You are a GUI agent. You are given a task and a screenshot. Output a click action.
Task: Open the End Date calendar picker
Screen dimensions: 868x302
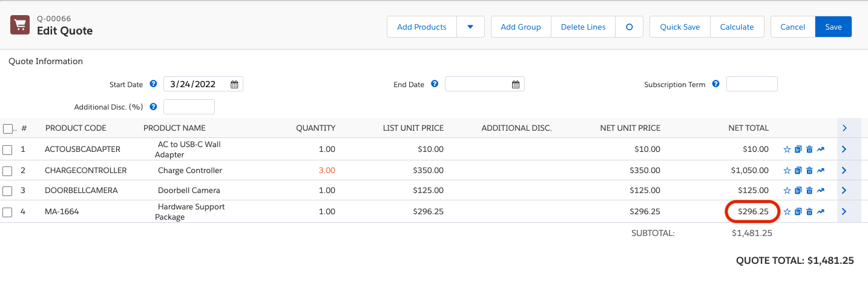pos(516,85)
